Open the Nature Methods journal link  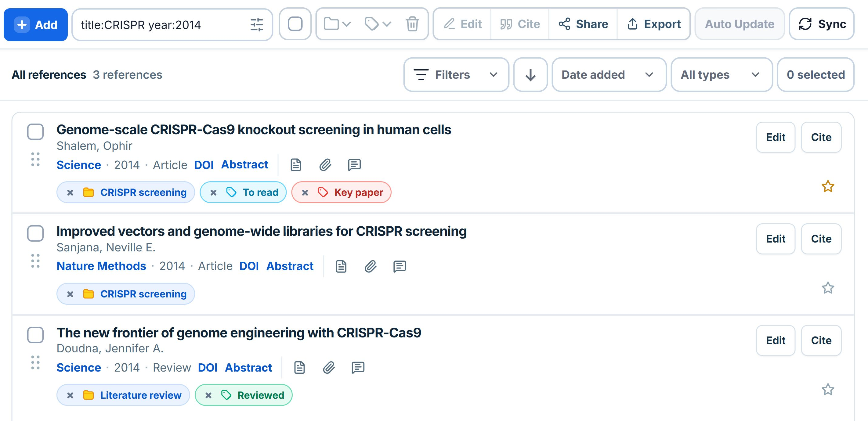click(x=101, y=266)
